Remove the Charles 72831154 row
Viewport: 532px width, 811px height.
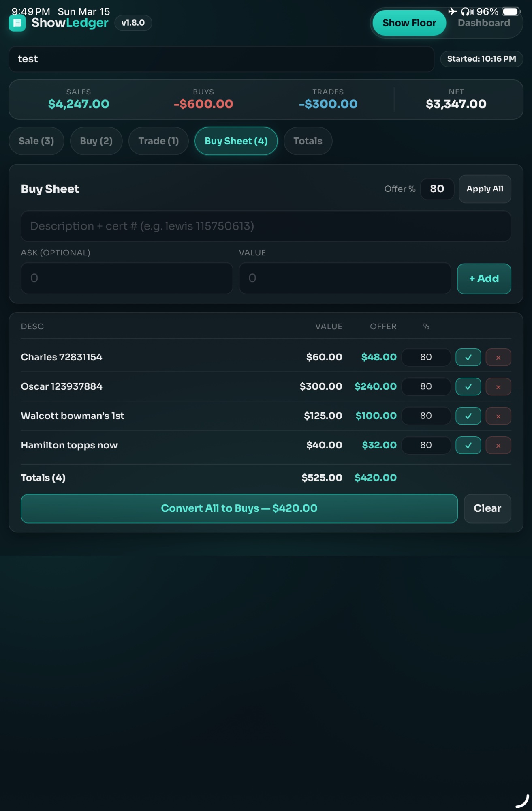(x=498, y=357)
